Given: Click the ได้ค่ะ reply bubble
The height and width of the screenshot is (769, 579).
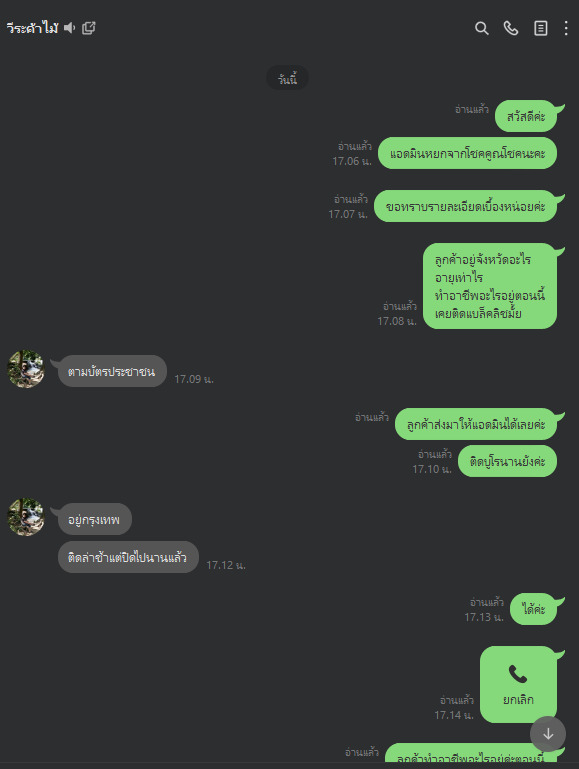Looking at the screenshot, I should click(533, 609).
